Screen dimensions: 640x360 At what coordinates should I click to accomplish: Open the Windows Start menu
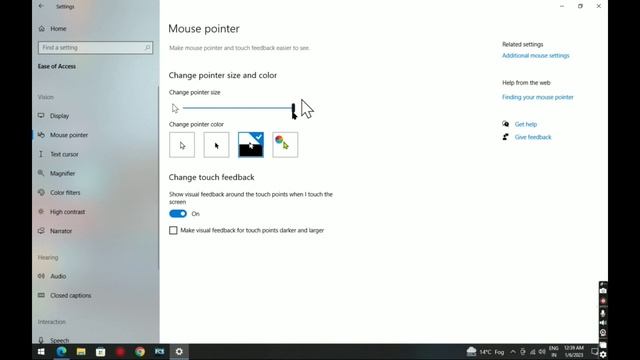41,351
